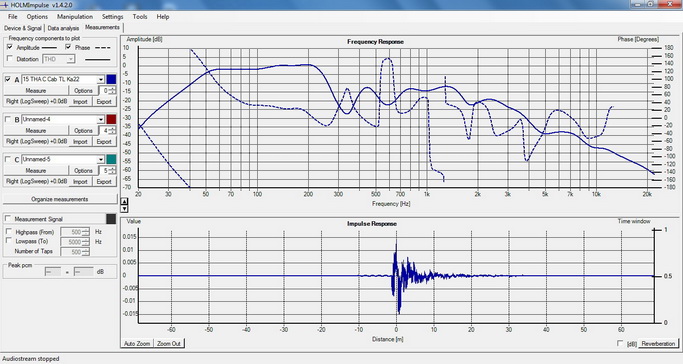
Task: Click the dark Measurement Signal color swatch
Action: point(111,219)
